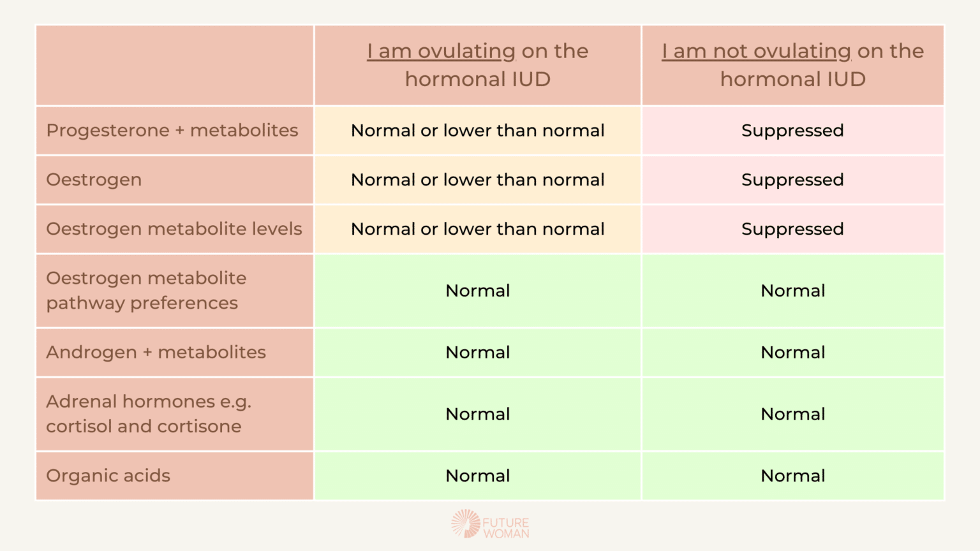The height and width of the screenshot is (551, 980).
Task: Click 'Suppressed' cell in Oestrogen row
Action: coord(792,180)
